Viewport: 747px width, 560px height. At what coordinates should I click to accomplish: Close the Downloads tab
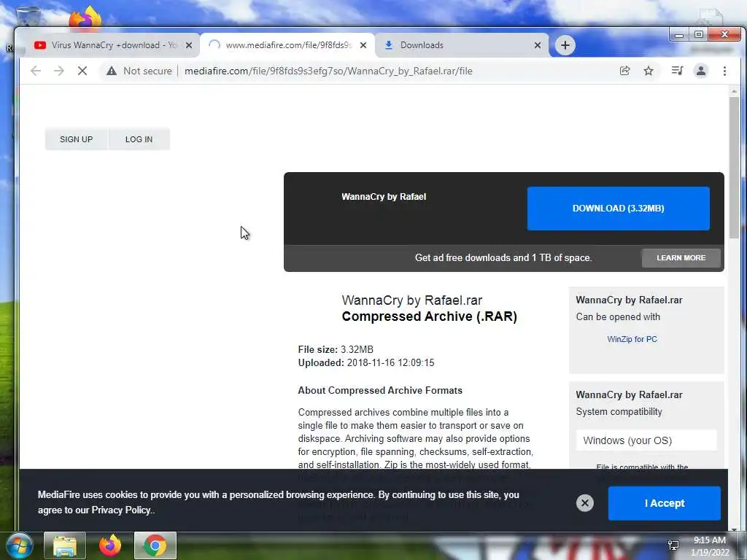coord(538,45)
